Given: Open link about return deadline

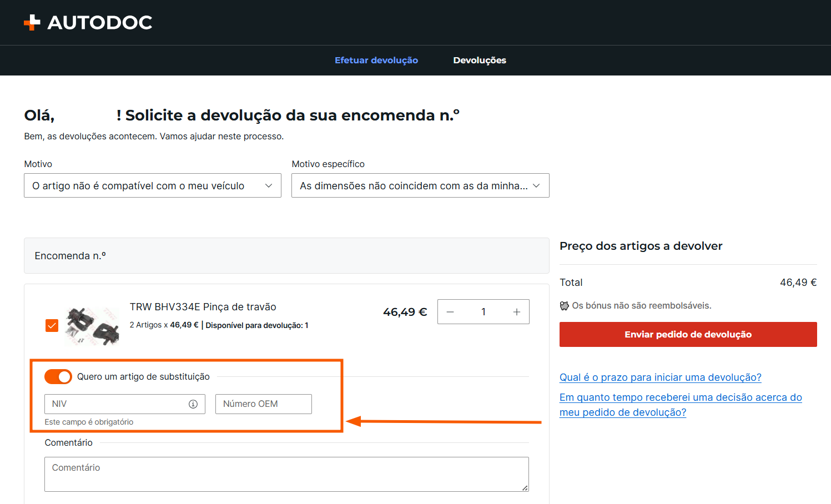Looking at the screenshot, I should pyautogui.click(x=661, y=377).
